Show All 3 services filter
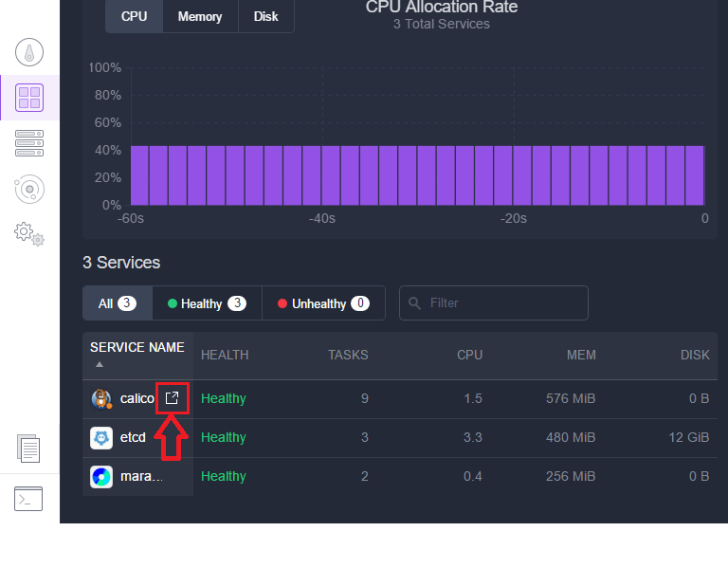Screen dimensions: 728x568 [118, 303]
